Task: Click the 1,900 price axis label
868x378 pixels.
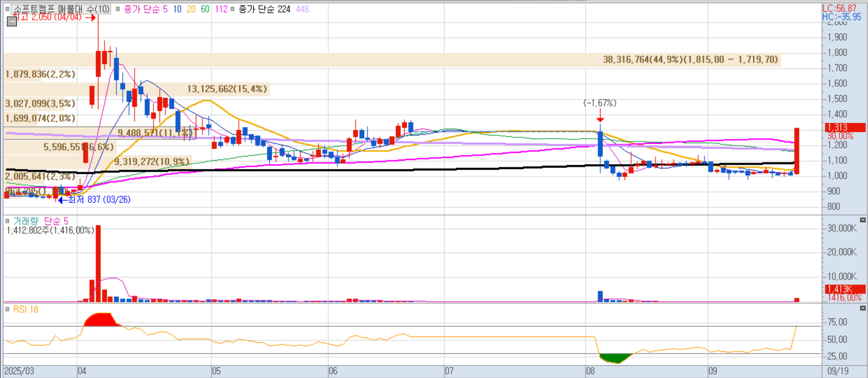Action: pyautogui.click(x=838, y=37)
